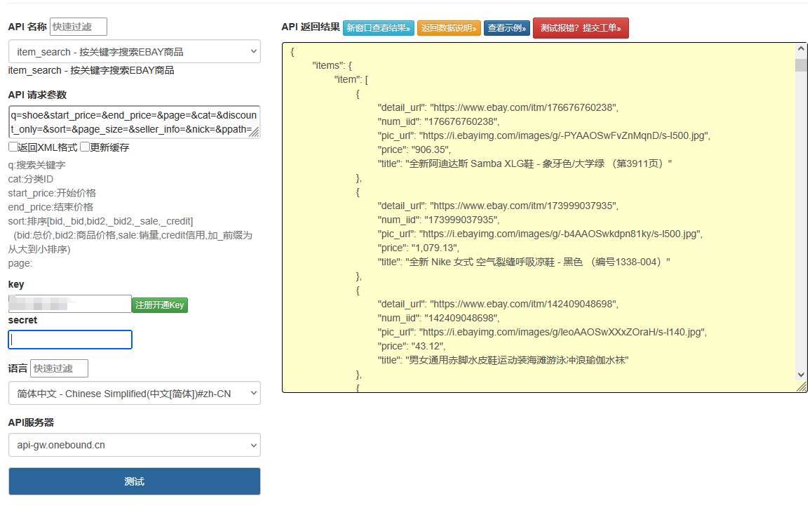The image size is (812, 508).
Task: Click the q:搜索关键字 description text
Action: point(36,165)
